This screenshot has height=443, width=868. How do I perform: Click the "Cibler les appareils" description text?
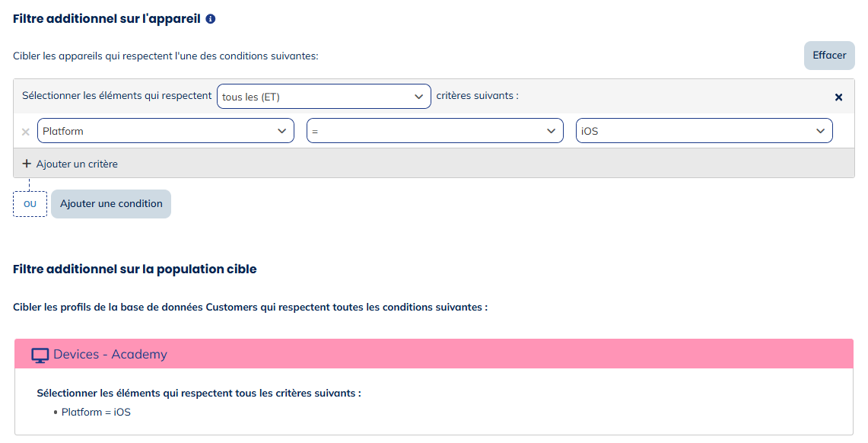coord(165,56)
